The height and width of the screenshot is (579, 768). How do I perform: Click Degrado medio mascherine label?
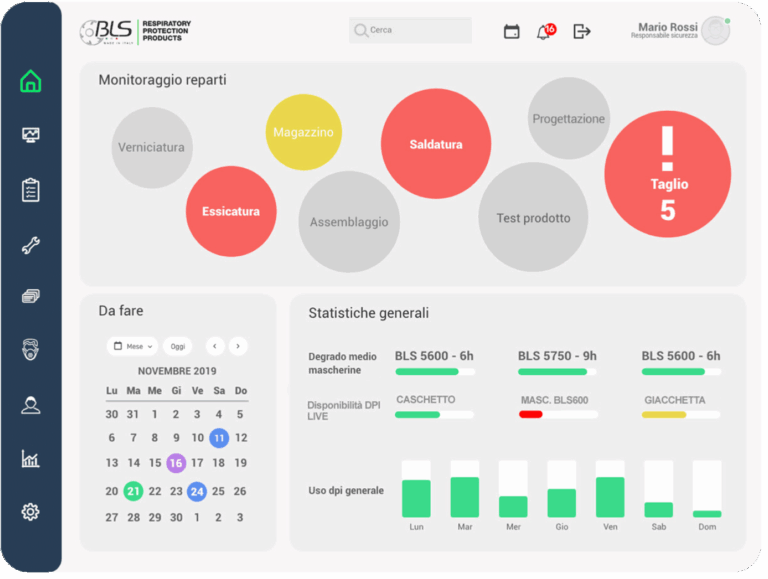tap(342, 363)
